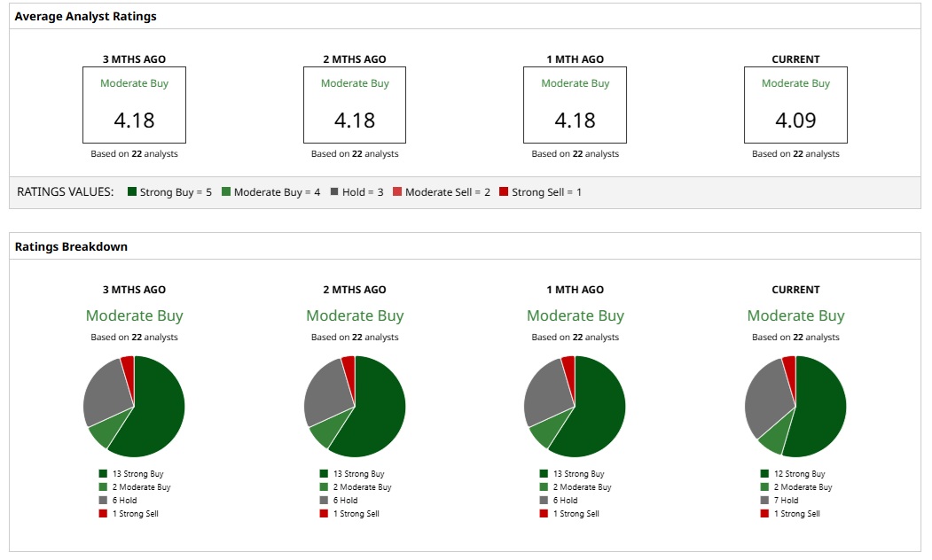Click '12 Strong Buy' under CURRENT chart

(799, 473)
